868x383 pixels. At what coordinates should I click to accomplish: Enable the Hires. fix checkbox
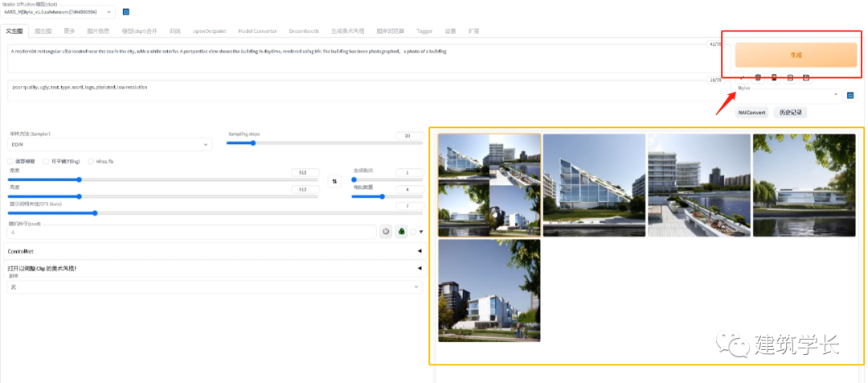pyautogui.click(x=91, y=161)
